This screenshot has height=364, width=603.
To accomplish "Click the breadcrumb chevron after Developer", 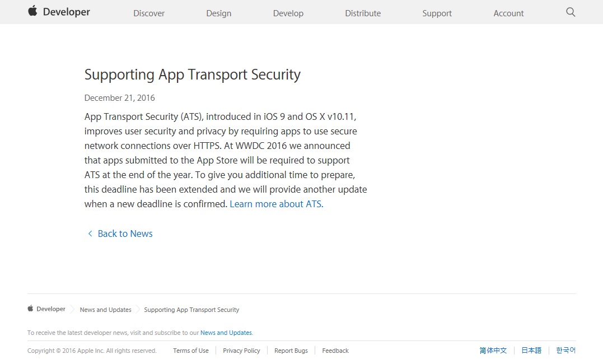I will [x=72, y=309].
